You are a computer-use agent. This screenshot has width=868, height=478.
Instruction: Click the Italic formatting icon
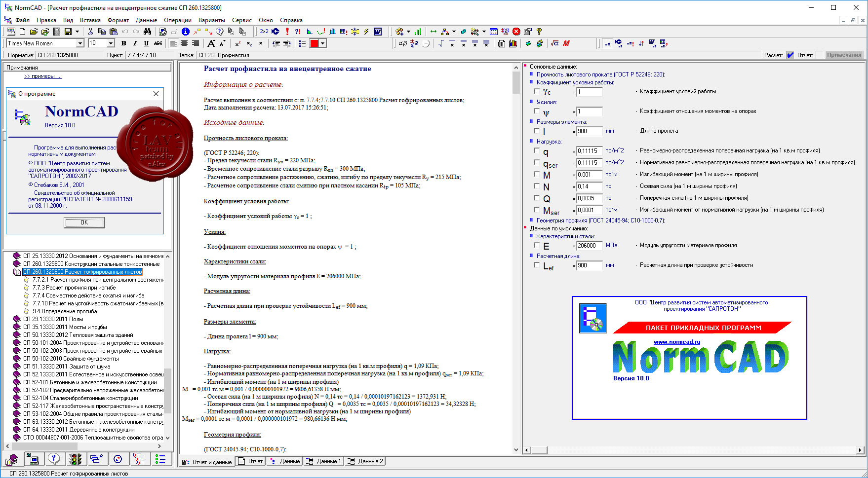click(135, 43)
